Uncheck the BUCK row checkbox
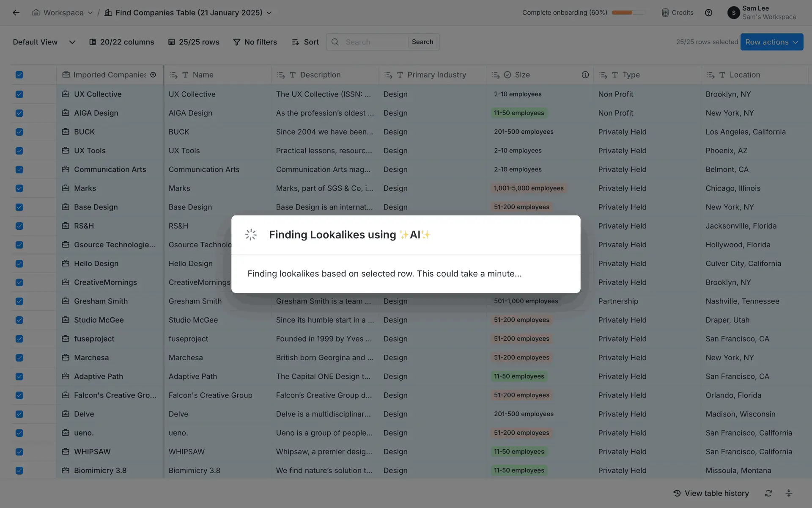The width and height of the screenshot is (812, 508). pos(19,132)
